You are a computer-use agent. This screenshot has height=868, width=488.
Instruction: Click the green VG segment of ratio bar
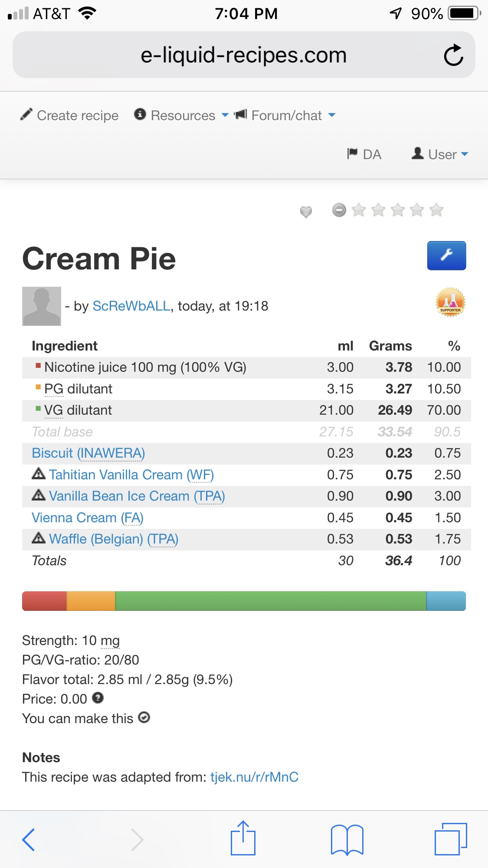pos(271,601)
